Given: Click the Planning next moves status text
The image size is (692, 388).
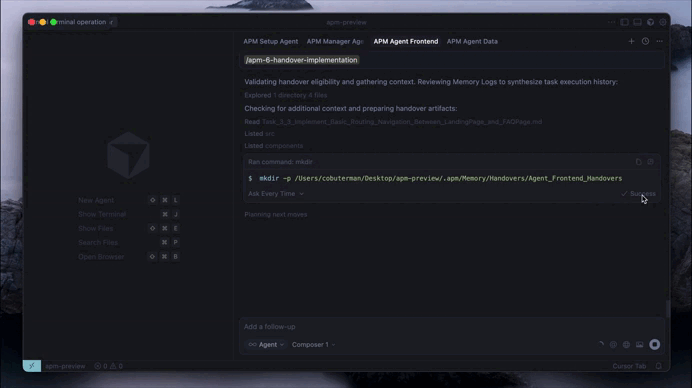Looking at the screenshot, I should (276, 215).
